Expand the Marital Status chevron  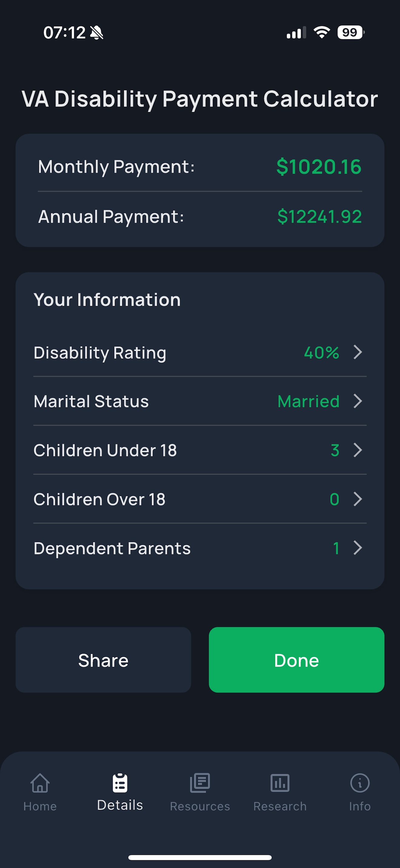coord(358,401)
